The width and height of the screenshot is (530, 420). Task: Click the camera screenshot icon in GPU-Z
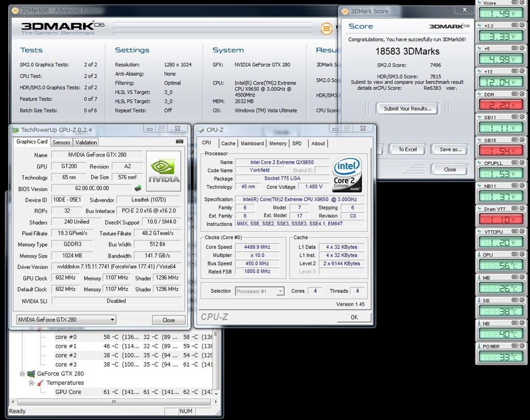180,142
